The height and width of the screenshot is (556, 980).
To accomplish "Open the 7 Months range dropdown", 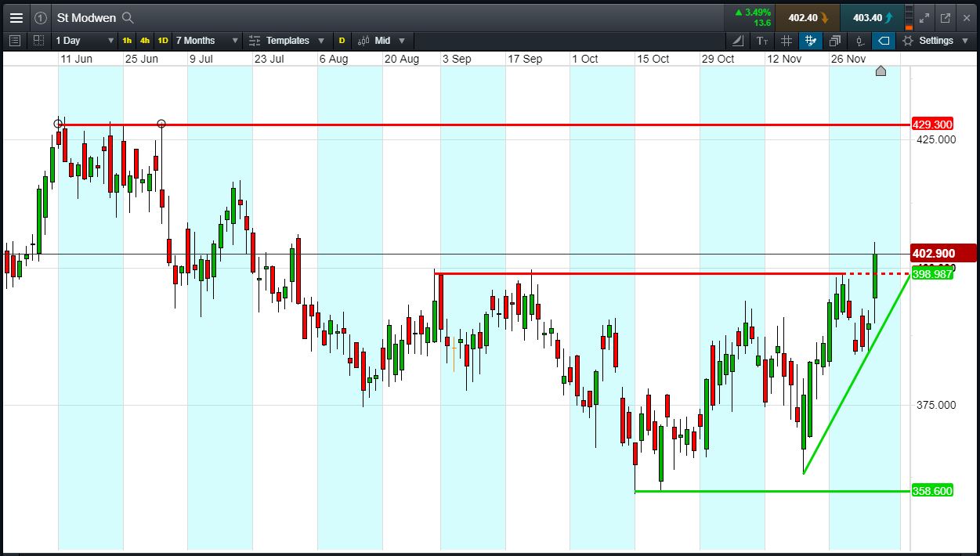I will [206, 40].
